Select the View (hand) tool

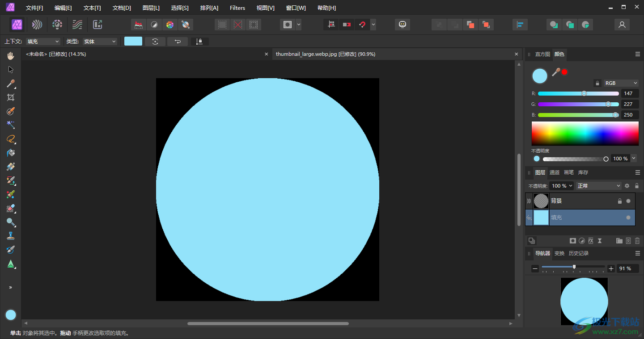pyautogui.click(x=11, y=56)
